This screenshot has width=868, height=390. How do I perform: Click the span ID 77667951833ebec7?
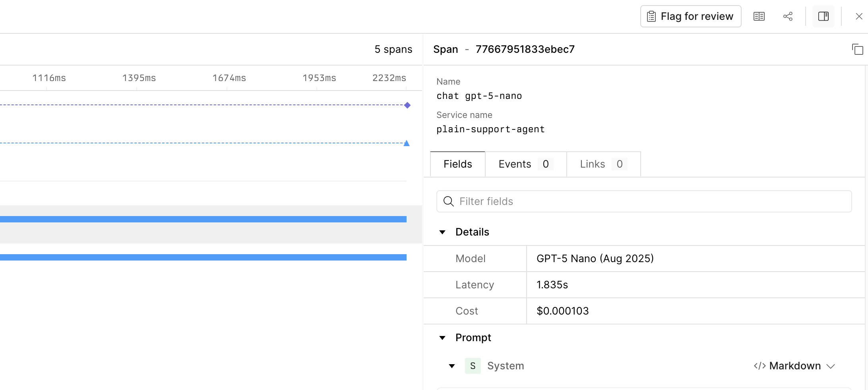[525, 49]
